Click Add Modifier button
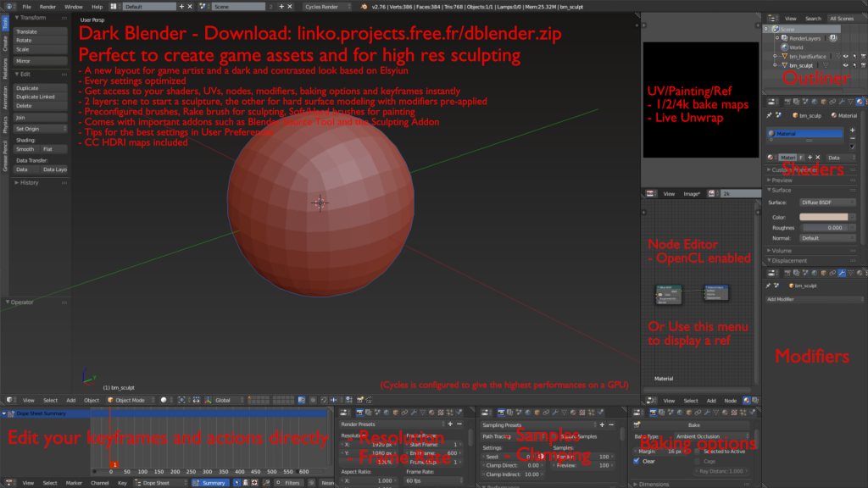 pos(814,299)
